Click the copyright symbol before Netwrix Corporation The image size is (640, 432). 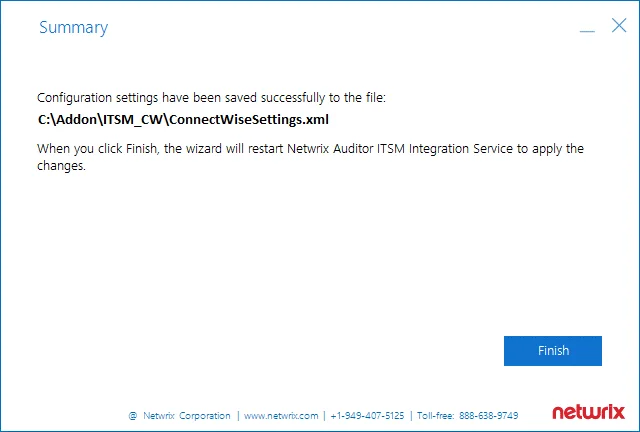tap(133, 416)
